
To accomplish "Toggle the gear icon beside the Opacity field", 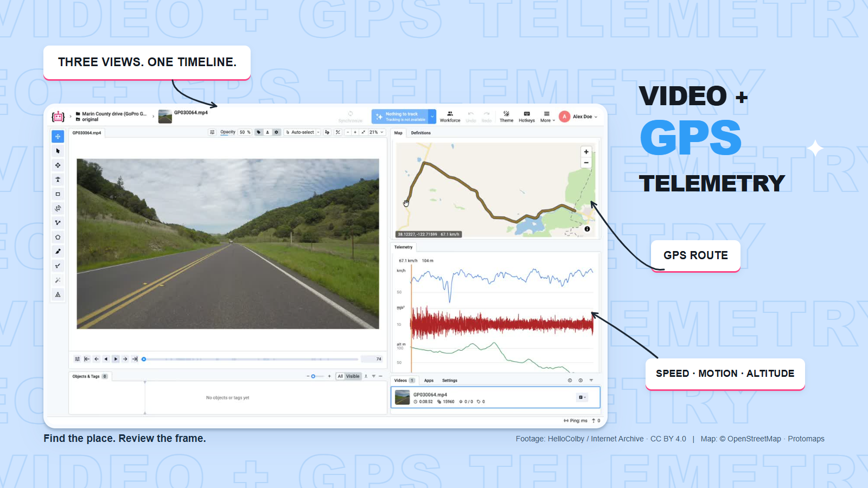I will click(276, 132).
